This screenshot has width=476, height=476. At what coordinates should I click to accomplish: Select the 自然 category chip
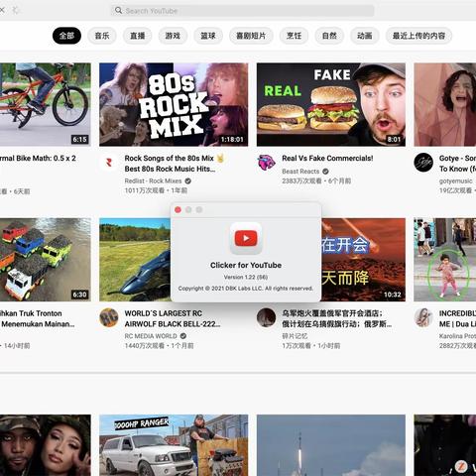tap(329, 36)
